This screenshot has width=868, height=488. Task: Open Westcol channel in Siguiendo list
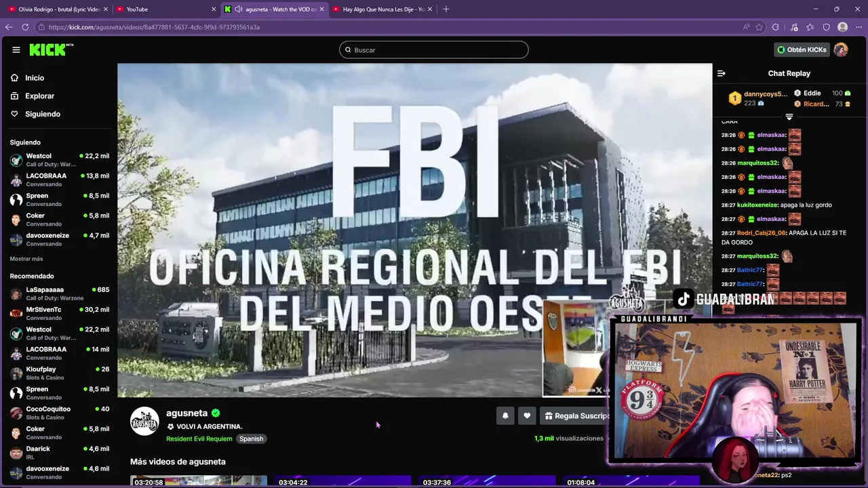60,160
